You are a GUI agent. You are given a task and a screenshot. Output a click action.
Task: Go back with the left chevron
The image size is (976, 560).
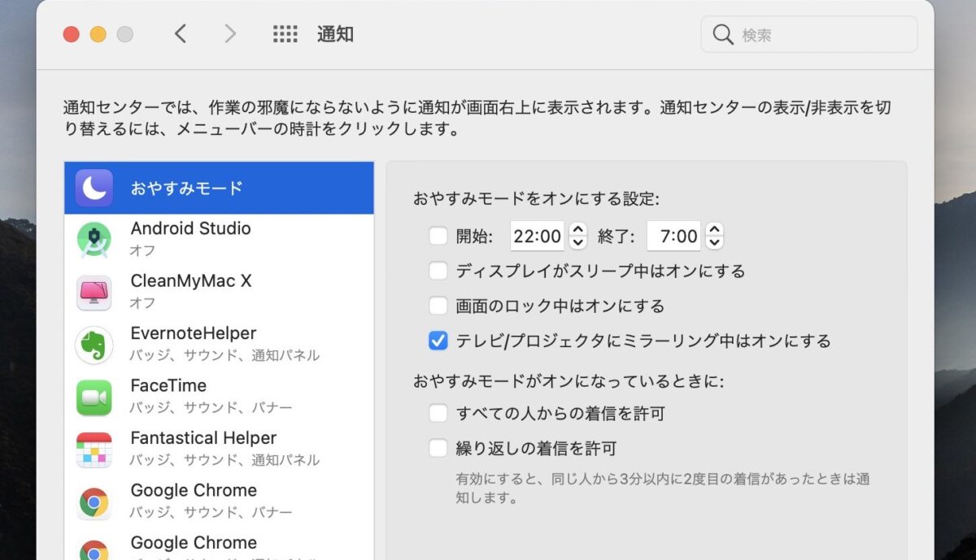(181, 34)
